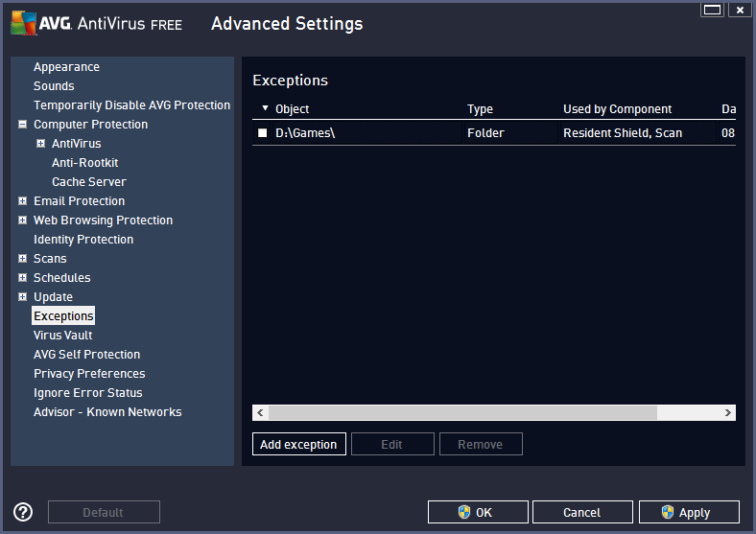
Task: Expand the Email Protection node
Action: pyautogui.click(x=22, y=201)
